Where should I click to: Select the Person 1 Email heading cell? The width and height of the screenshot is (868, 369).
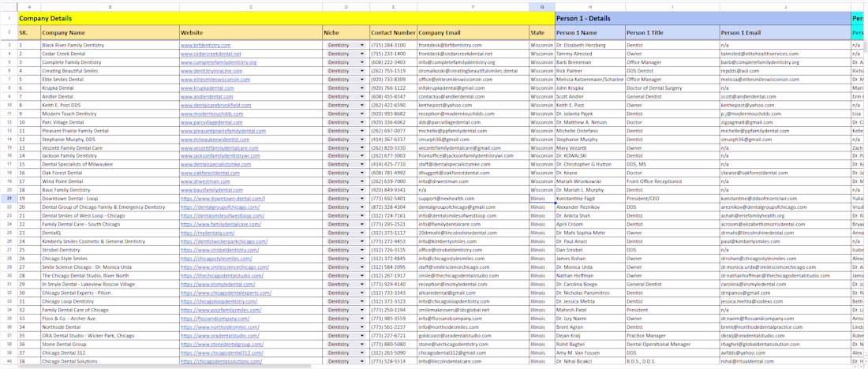(x=785, y=32)
